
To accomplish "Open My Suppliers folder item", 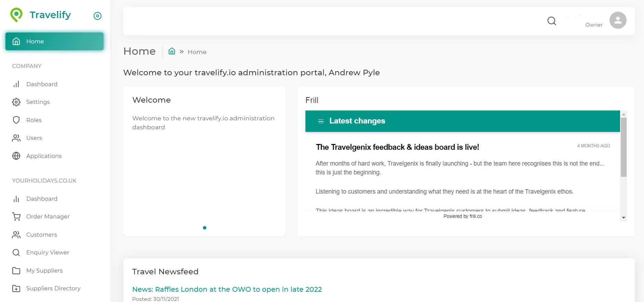I will [x=44, y=271].
